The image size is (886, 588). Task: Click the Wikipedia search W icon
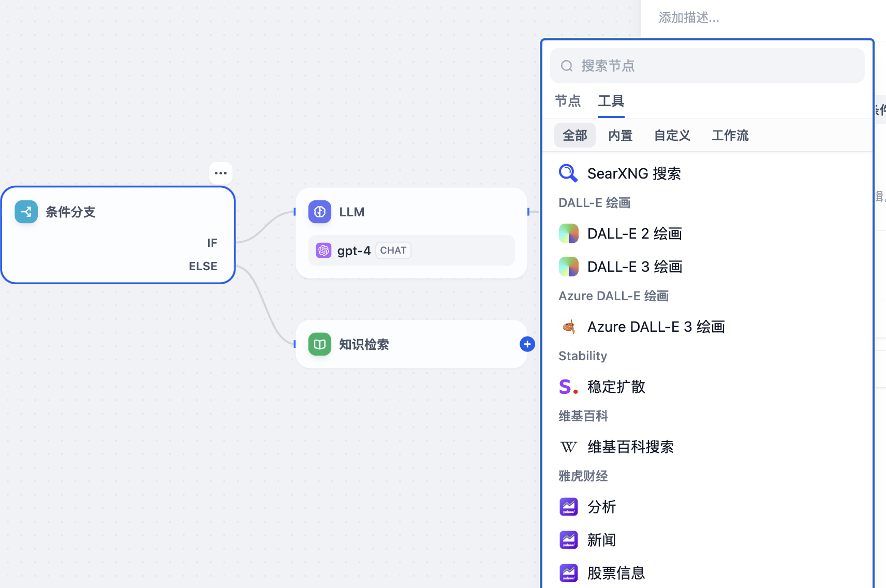(568, 447)
